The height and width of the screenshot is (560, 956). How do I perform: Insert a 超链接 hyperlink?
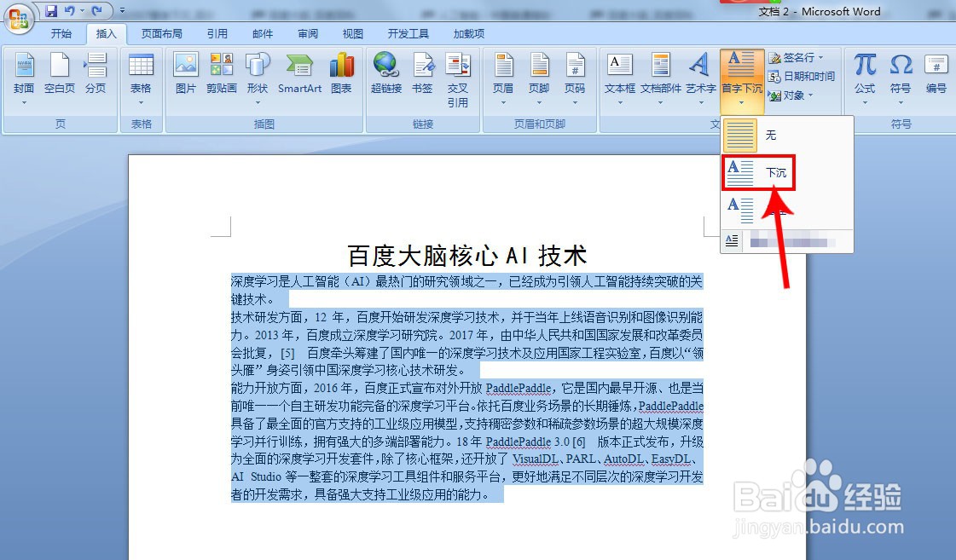pyautogui.click(x=386, y=73)
